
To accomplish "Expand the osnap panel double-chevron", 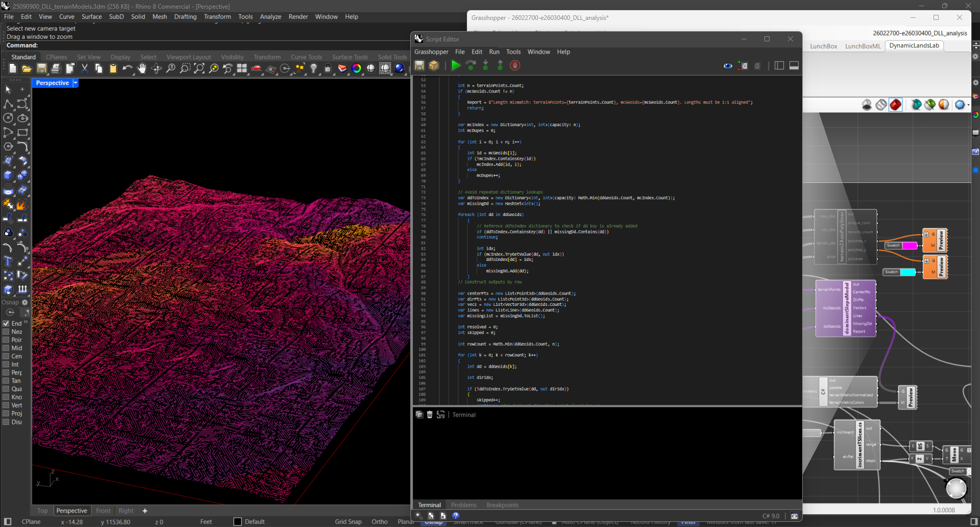I will tap(26, 322).
